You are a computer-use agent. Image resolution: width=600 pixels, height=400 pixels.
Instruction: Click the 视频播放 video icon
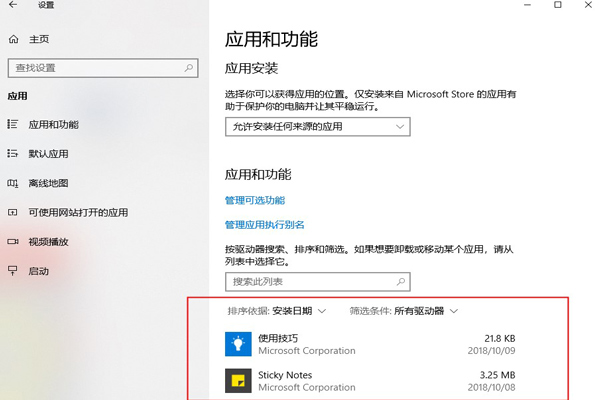click(13, 242)
